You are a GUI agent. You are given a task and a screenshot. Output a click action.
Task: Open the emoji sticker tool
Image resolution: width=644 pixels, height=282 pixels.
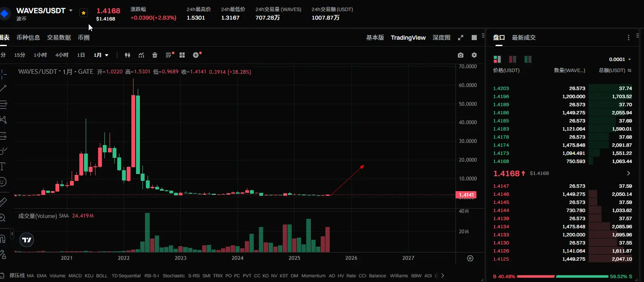click(3, 182)
